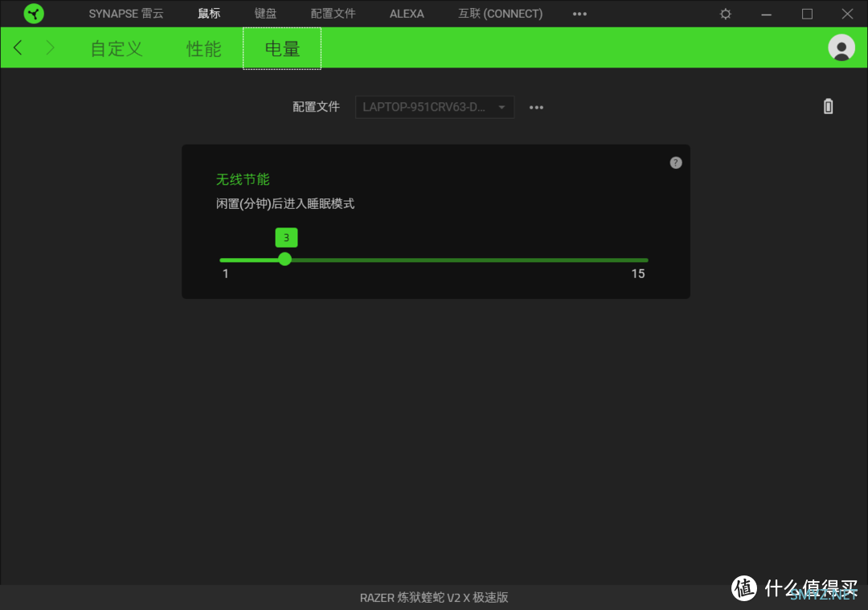Viewport: 868px width, 610px height.
Task: Open the SYNAPSE 雷云 tab
Action: 126,14
